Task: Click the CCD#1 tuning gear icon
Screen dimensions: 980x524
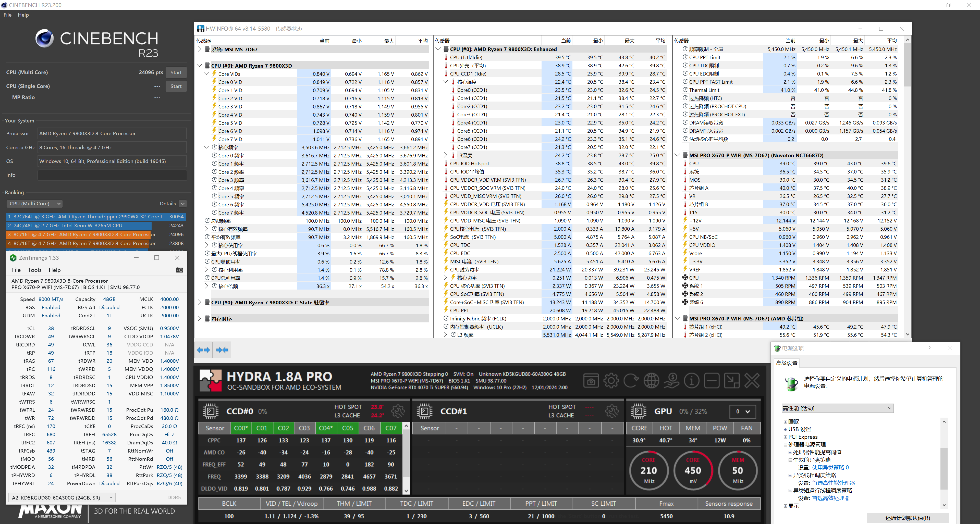Action: point(612,411)
